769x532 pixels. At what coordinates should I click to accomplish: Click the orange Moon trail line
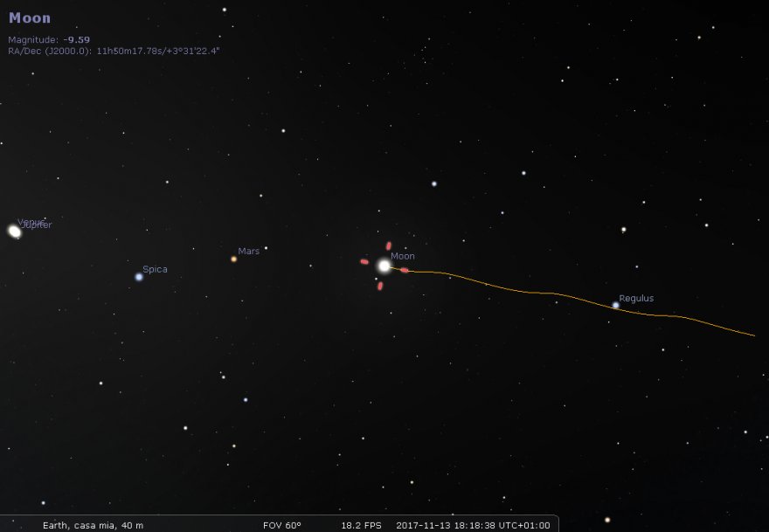click(524, 291)
